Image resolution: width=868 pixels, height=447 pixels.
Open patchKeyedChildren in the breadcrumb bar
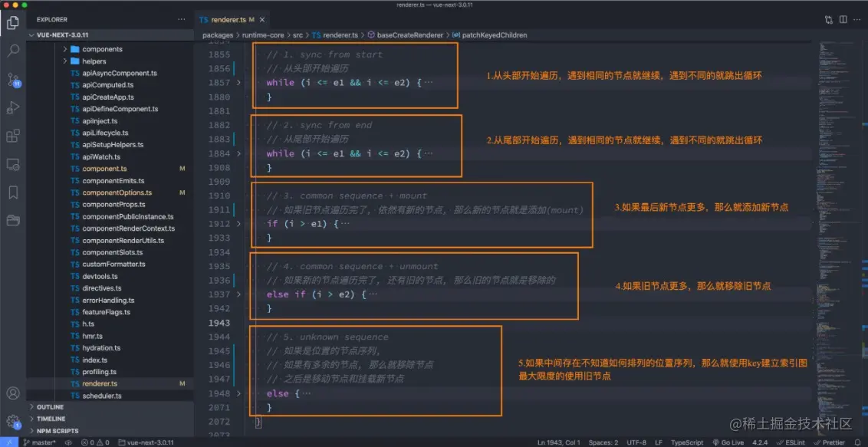495,35
